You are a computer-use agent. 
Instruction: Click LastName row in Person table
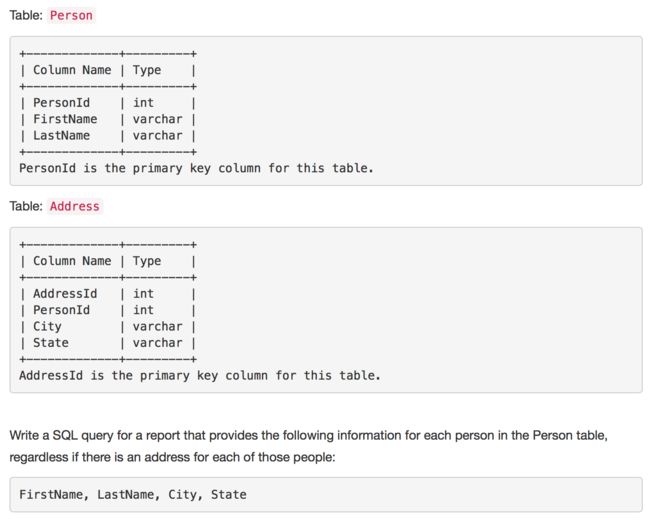pos(108,136)
